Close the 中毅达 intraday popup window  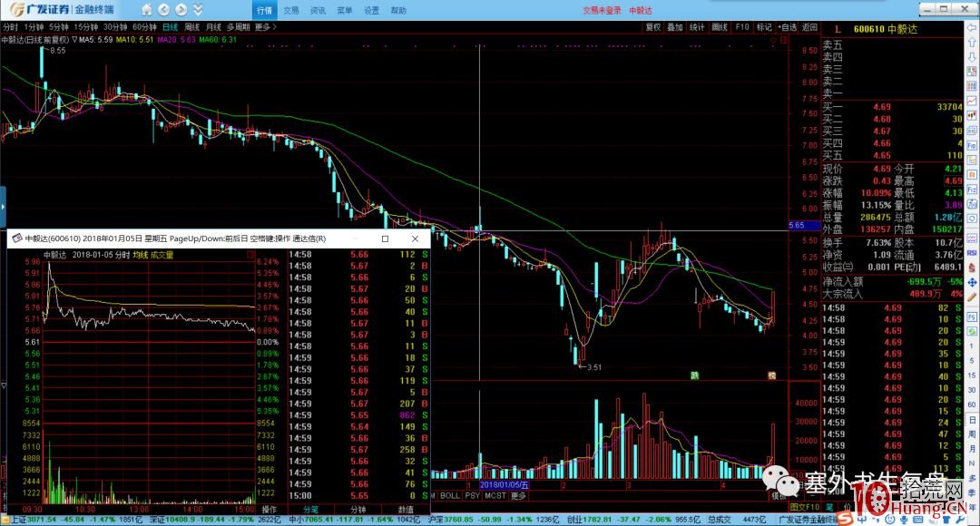coord(415,239)
